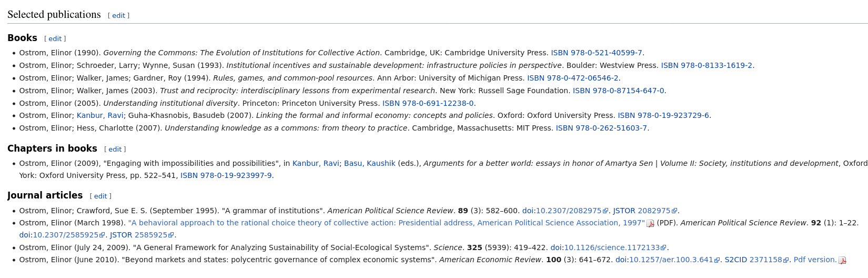Open the Pdf version link
The width and height of the screenshot is (868, 278).
pyautogui.click(x=815, y=260)
